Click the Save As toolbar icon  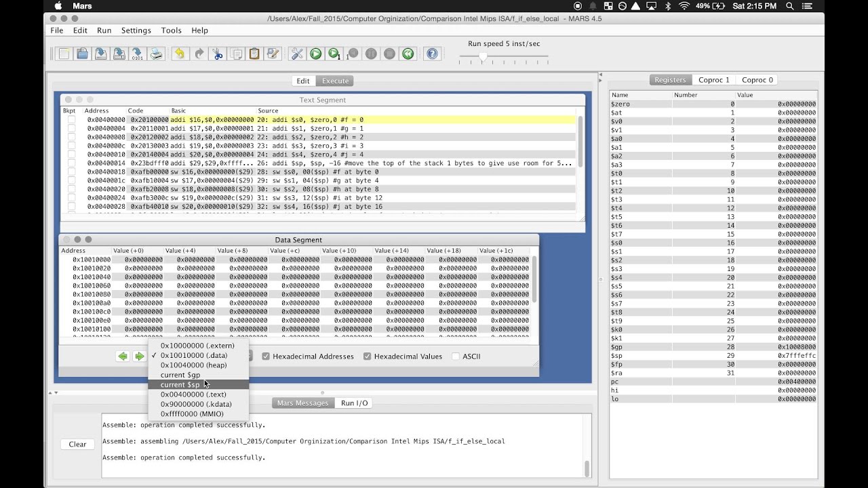(119, 54)
